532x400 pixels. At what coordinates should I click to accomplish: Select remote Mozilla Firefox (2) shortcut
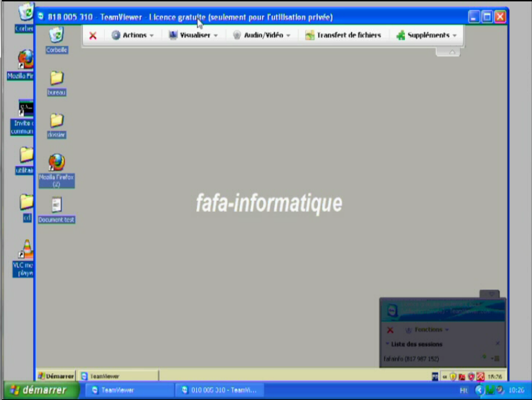(x=57, y=171)
